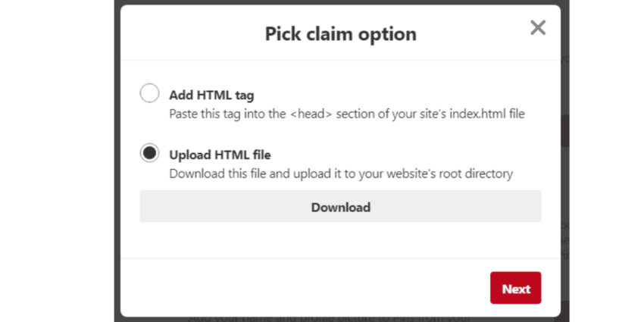Screen dimensions: 644x322
Task: Choose the Upload HTML file radio button
Action: [x=149, y=153]
